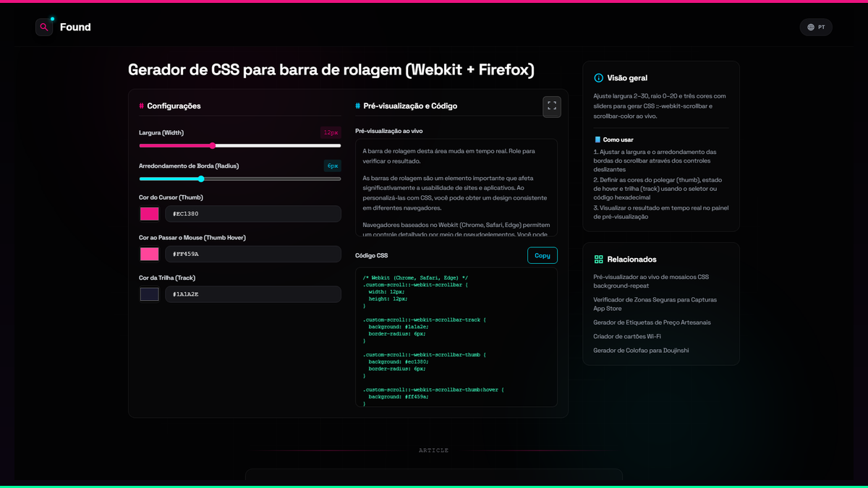The width and height of the screenshot is (868, 488).
Task: Edit the #1A1A2E hex input field
Action: [253, 294]
